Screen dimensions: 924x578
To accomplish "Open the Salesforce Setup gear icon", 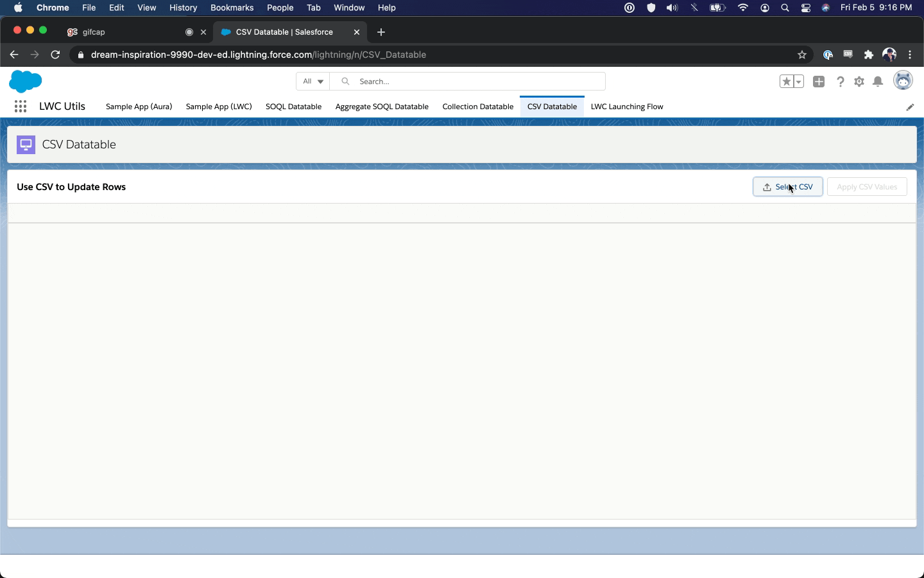I will tap(860, 82).
